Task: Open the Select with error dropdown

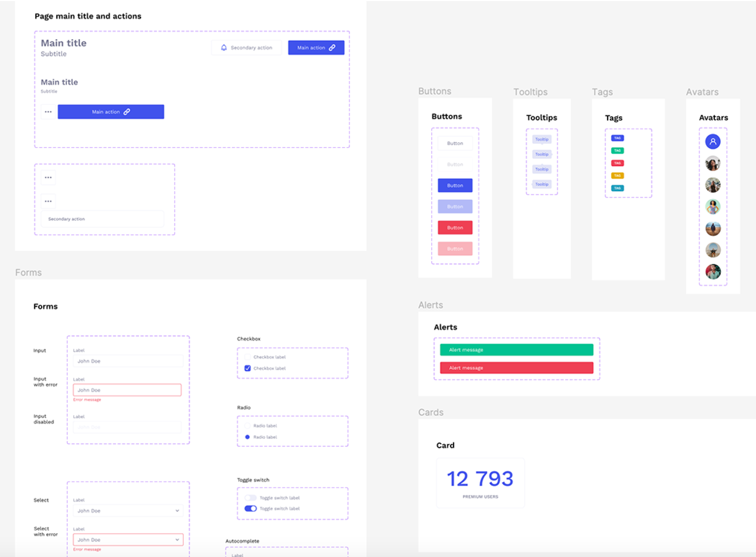Action: 128,540
